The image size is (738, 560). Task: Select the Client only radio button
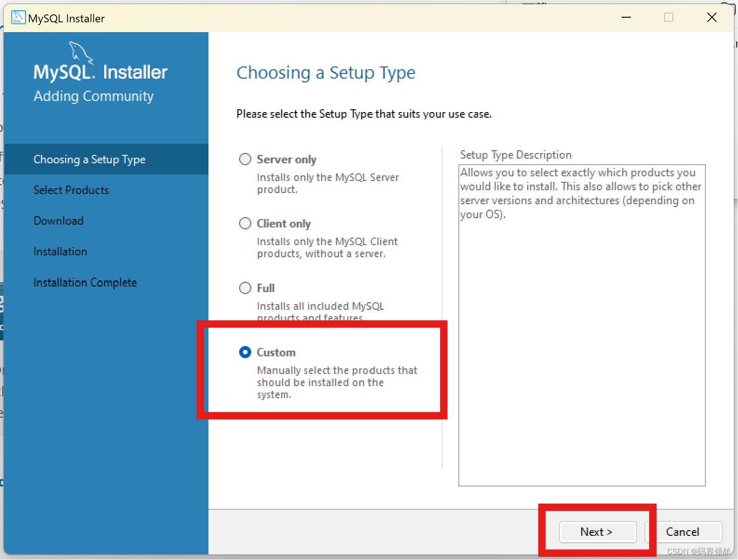245,224
